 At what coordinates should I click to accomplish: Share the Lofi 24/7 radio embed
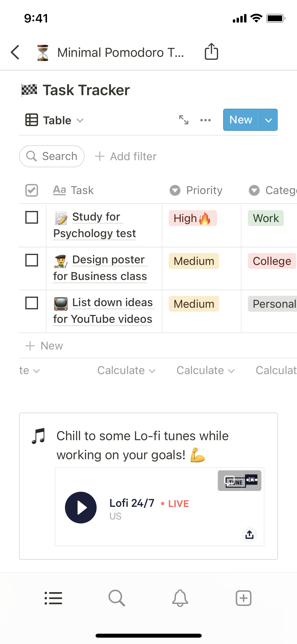249,535
